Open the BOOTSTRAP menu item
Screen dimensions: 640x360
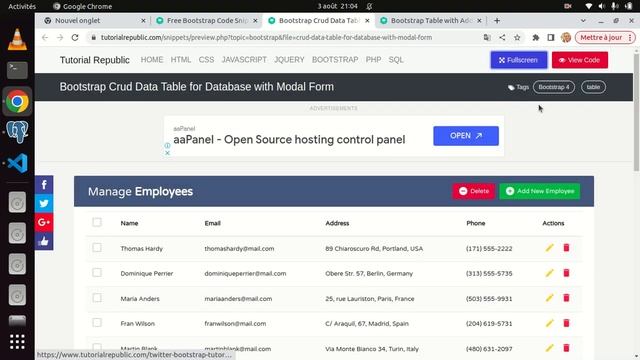point(335,60)
